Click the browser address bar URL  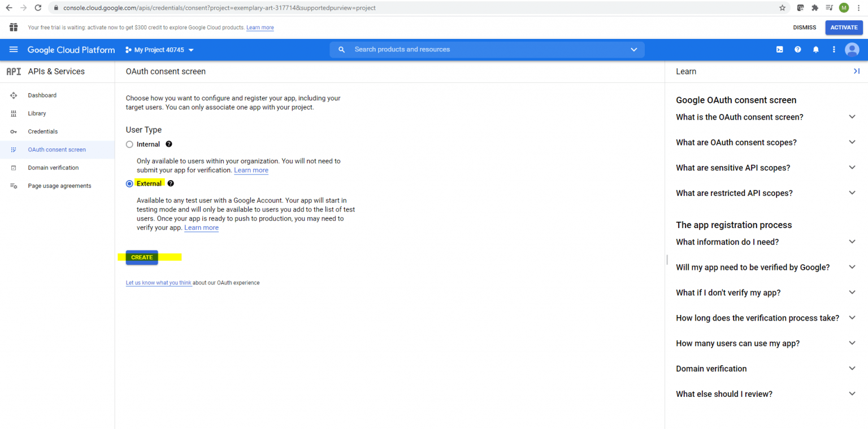click(x=219, y=8)
